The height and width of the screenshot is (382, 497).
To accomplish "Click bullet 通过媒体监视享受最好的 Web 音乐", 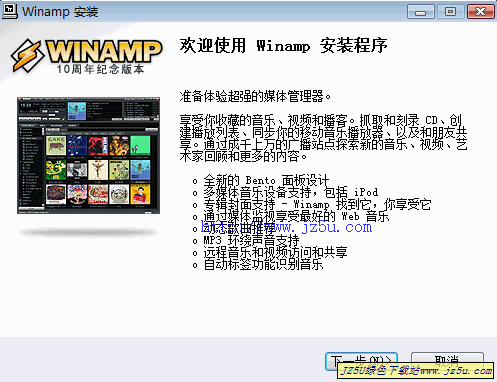I will [x=296, y=216].
